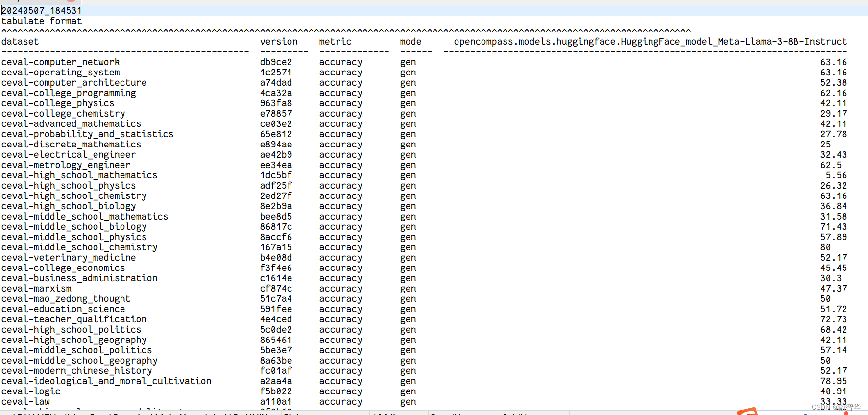Click 'gen' in the ceval-modern_chinese_history row
Screen dimensions: 868x415
[408, 371]
